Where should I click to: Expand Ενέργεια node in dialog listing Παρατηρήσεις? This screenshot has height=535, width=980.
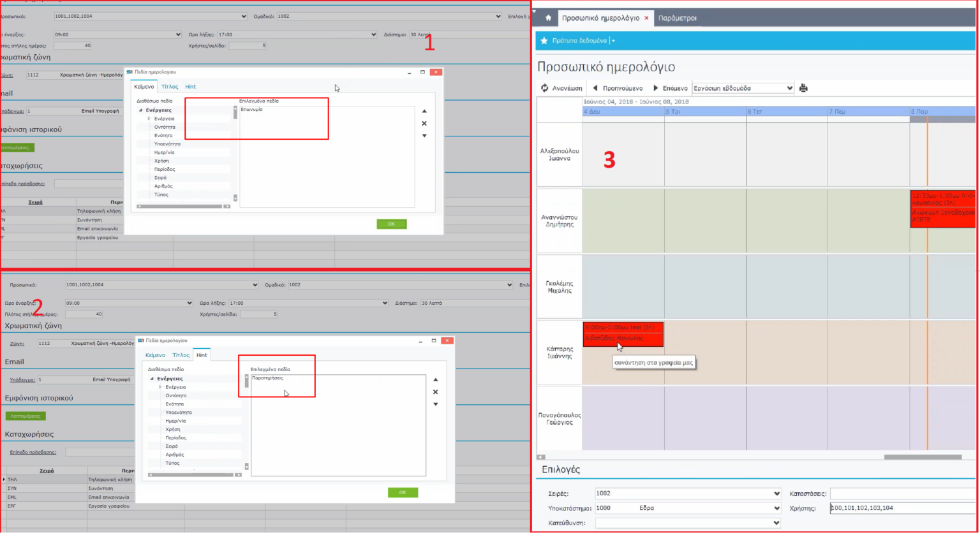161,387
